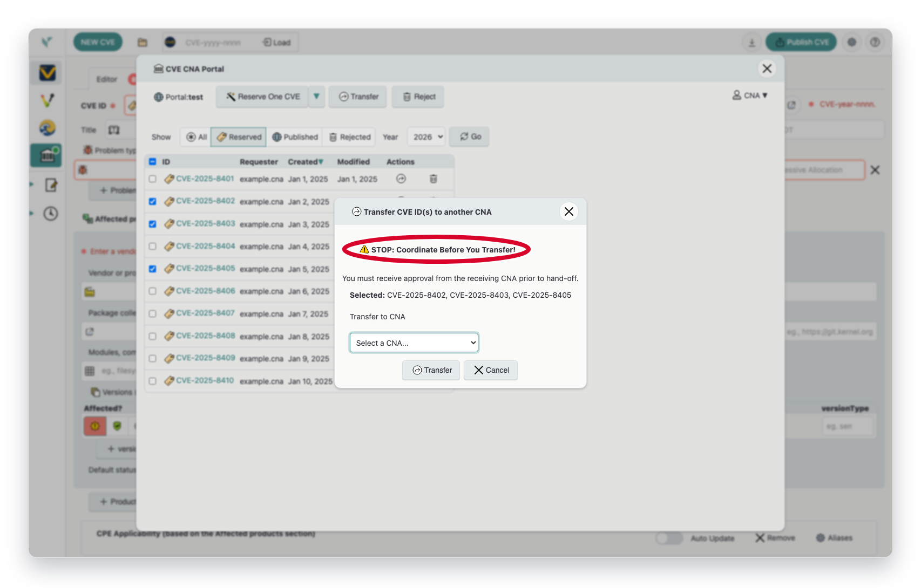This screenshot has height=588, width=921.
Task: Open the Year dropdown showing 2026
Action: tap(426, 137)
